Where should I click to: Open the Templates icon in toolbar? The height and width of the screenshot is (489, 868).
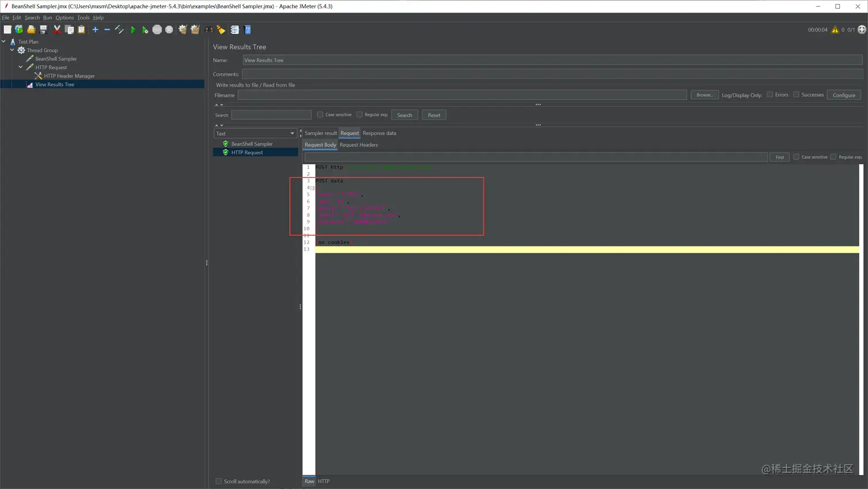(19, 29)
